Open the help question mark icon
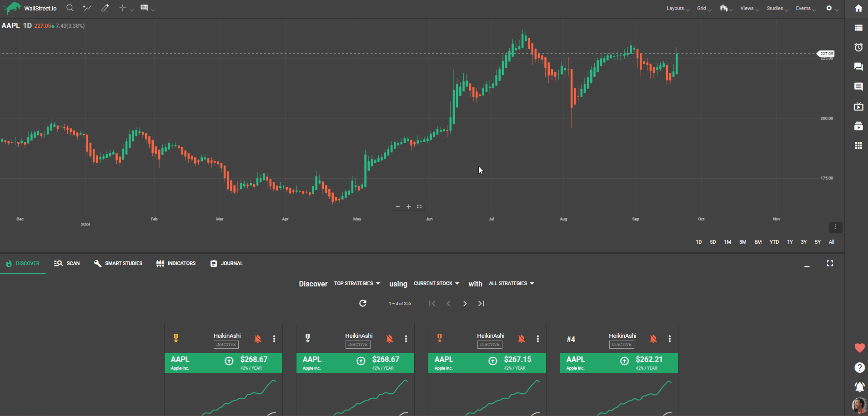This screenshot has width=868, height=416. [859, 368]
